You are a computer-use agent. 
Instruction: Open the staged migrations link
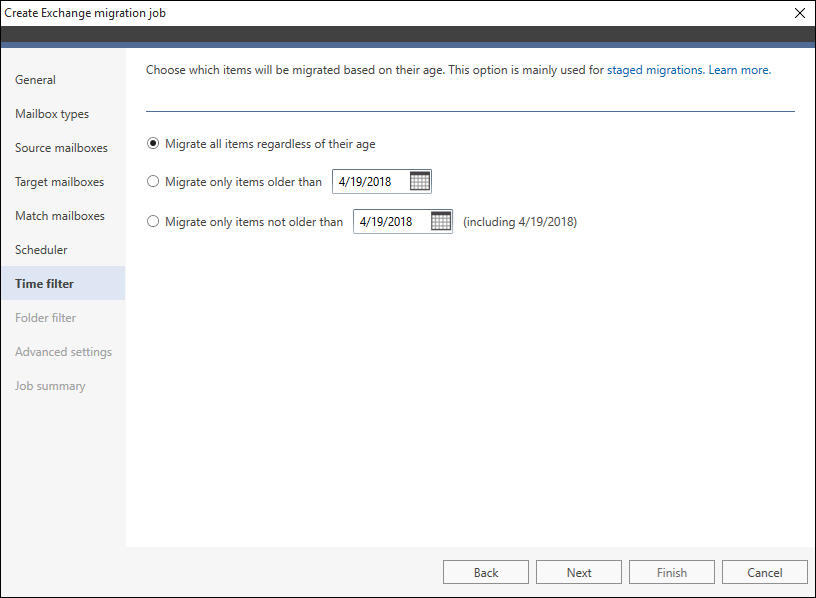tap(655, 70)
